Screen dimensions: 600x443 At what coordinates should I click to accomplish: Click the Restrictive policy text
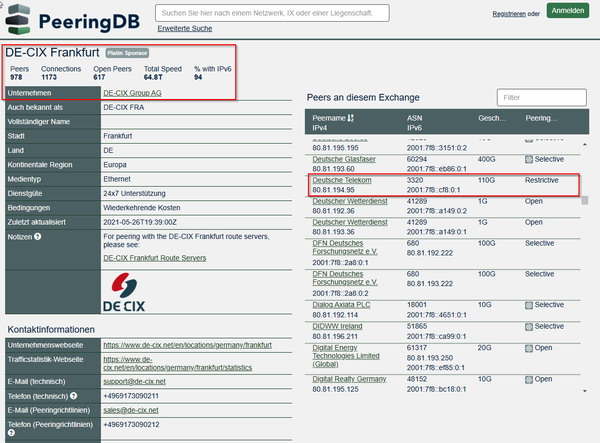tap(541, 180)
